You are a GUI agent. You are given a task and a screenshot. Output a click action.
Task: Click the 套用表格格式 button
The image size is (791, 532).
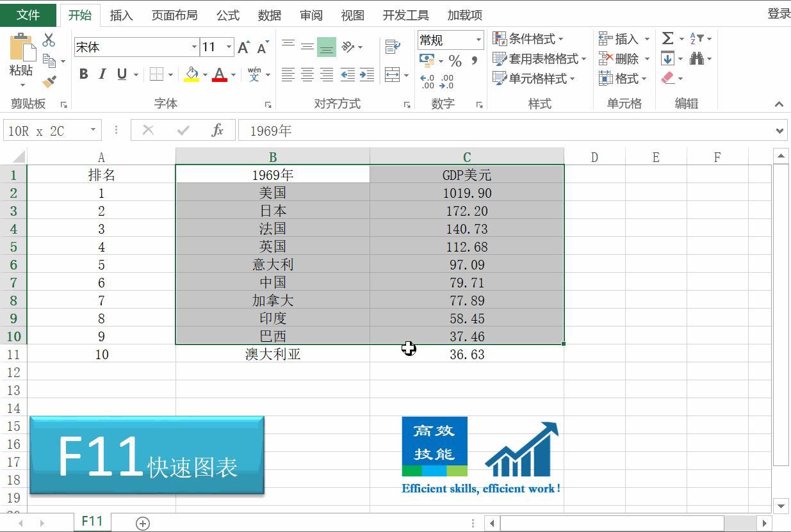[540, 58]
